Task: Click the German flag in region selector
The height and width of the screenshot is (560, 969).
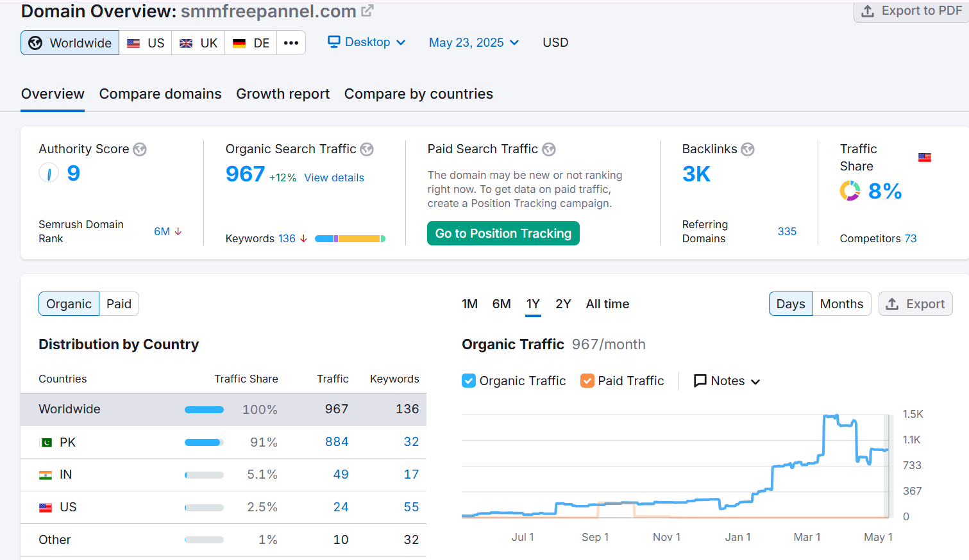Action: click(x=239, y=44)
